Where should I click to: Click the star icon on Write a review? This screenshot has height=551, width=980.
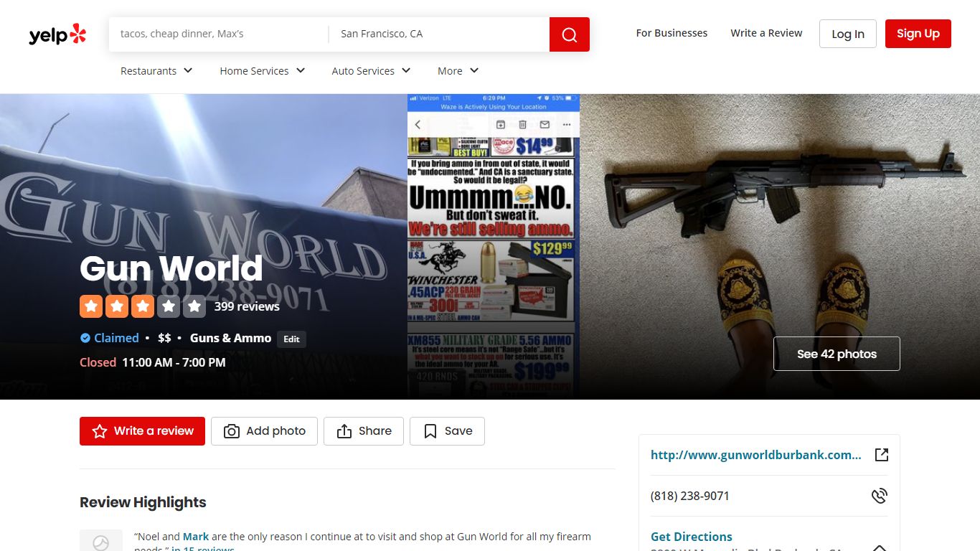pos(100,431)
